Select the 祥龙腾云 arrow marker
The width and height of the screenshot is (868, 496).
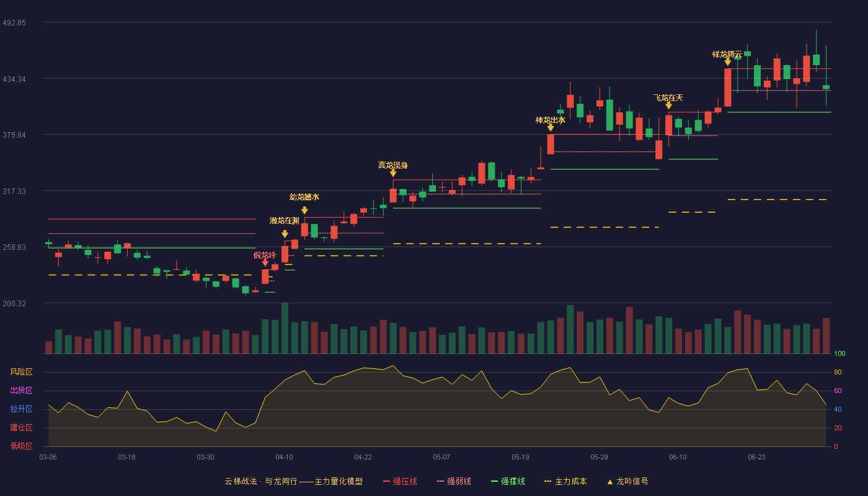(x=727, y=62)
